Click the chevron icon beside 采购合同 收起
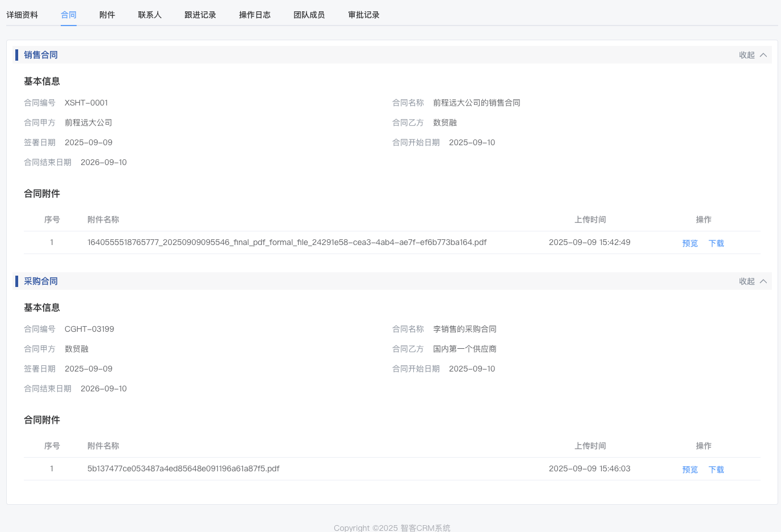The width and height of the screenshot is (781, 532). (763, 281)
